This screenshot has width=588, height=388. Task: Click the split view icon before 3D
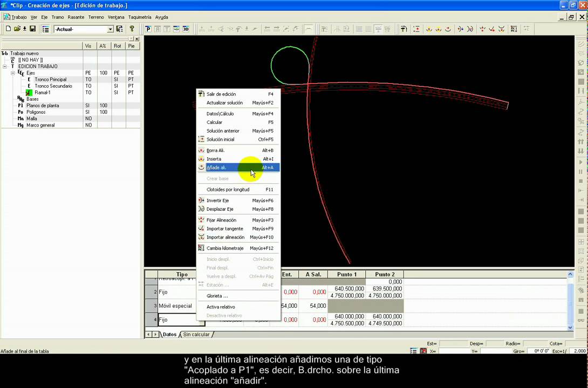pos(176,29)
